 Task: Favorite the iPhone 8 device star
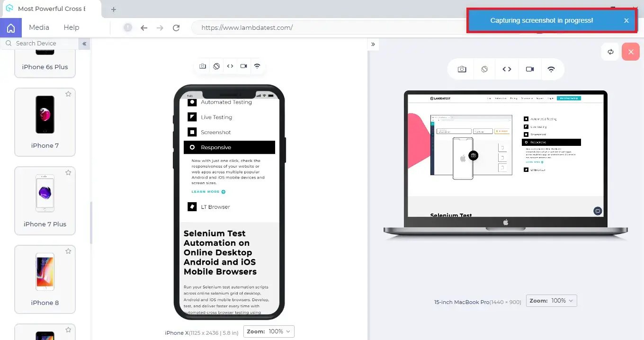coord(68,251)
